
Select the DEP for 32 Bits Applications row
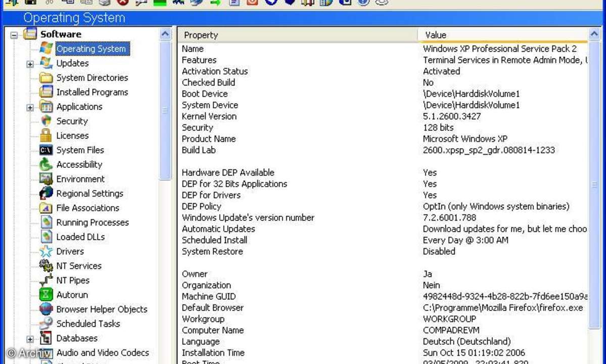383,184
